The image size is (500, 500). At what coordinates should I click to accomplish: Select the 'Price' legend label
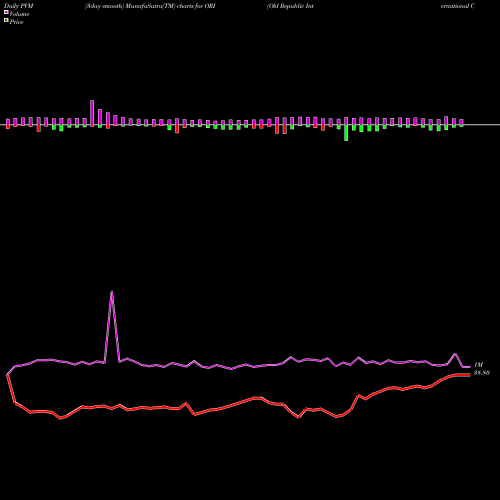click(16, 22)
